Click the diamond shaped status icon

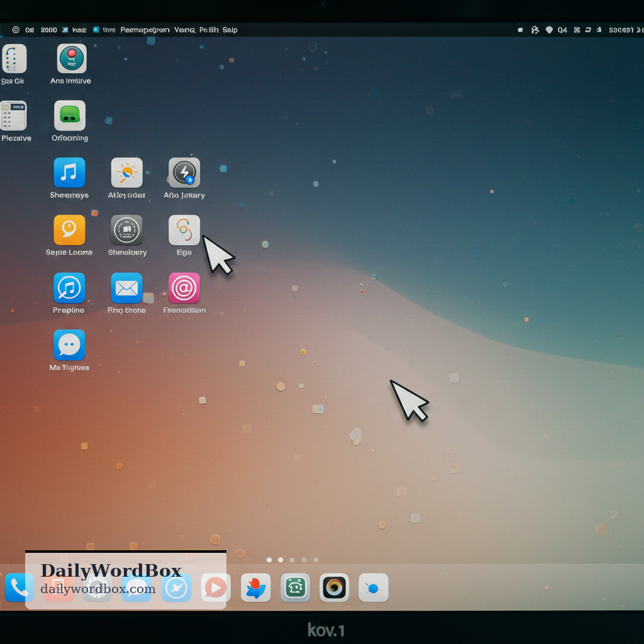[x=549, y=30]
